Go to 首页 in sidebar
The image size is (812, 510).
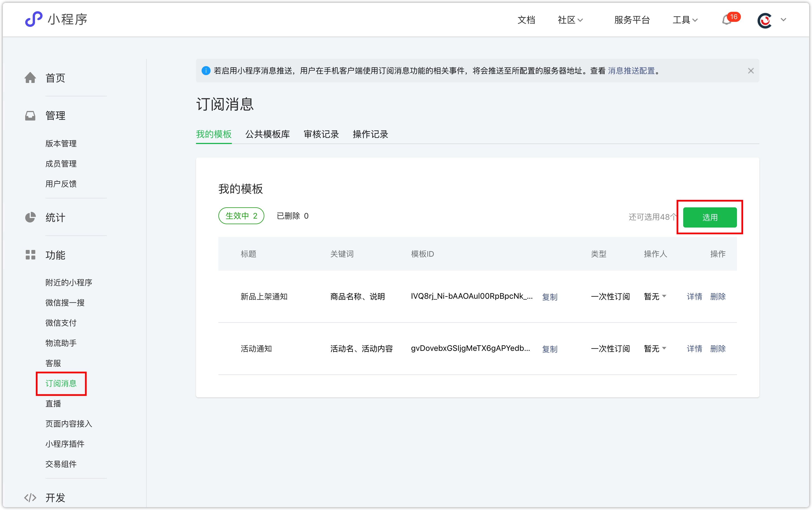[55, 78]
